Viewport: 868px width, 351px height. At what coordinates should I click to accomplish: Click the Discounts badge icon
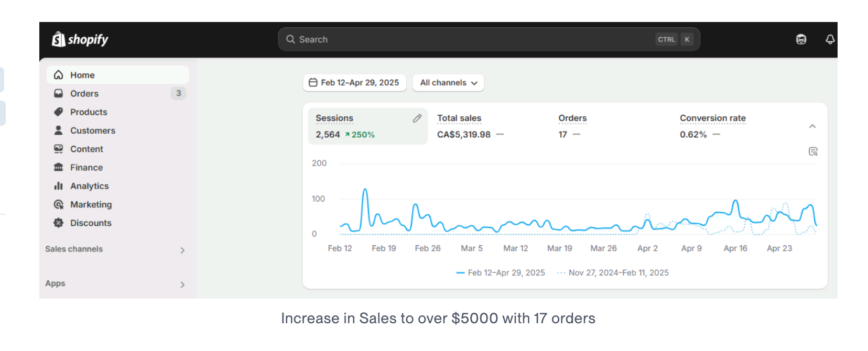click(59, 223)
